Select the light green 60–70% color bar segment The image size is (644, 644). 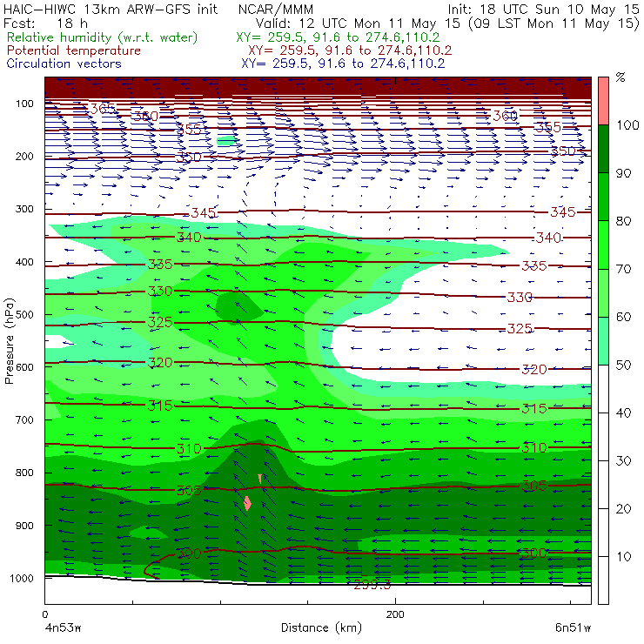(603, 292)
